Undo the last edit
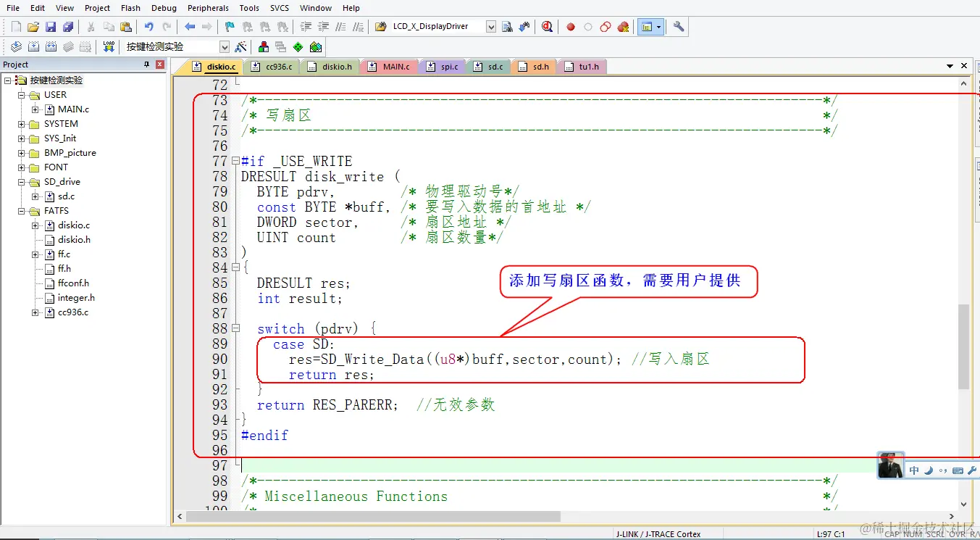 pyautogui.click(x=149, y=27)
